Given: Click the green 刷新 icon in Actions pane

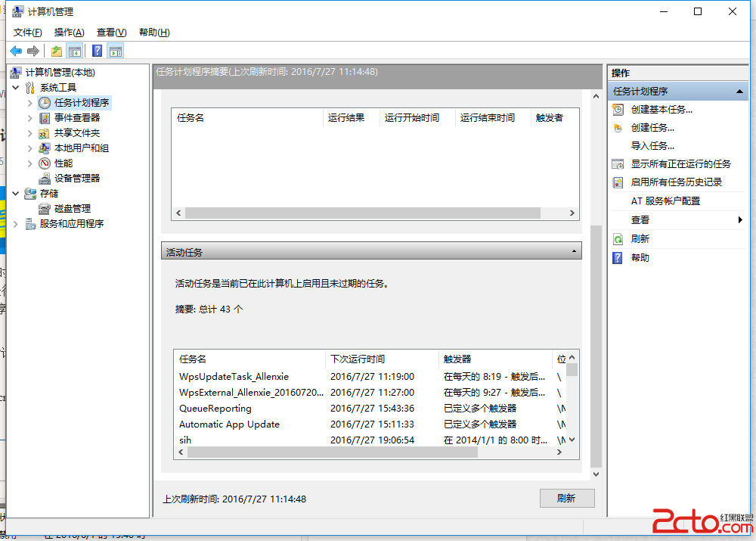Looking at the screenshot, I should [618, 239].
